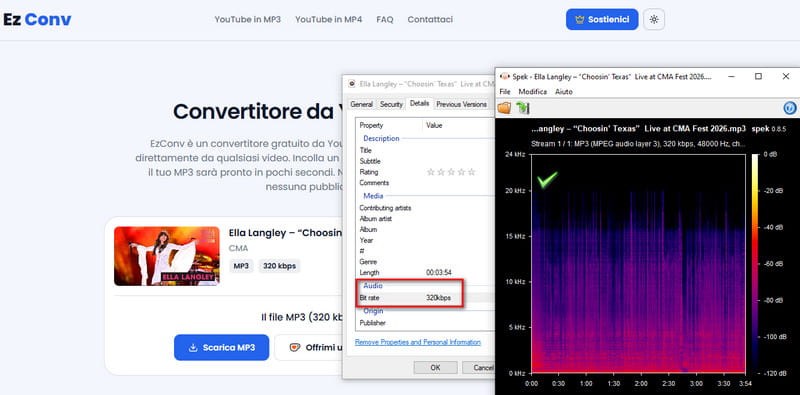Close the Spek window
800x395 pixels.
point(786,77)
